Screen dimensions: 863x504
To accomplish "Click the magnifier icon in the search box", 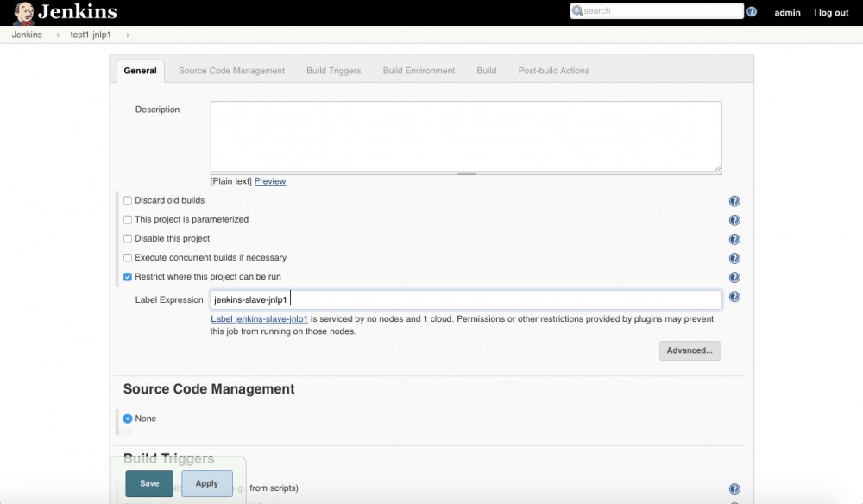I will tap(577, 10).
